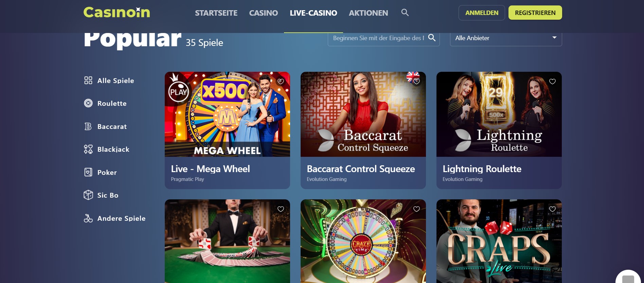The height and width of the screenshot is (283, 644).
Task: Toggle favorite heart on Lightning Roulette
Action: coord(552,81)
